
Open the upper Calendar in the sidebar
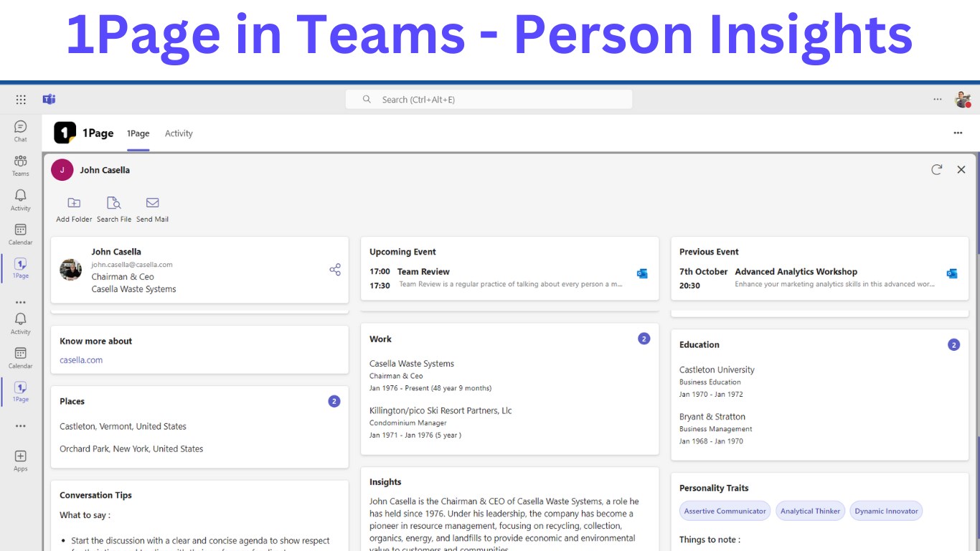pos(21,234)
